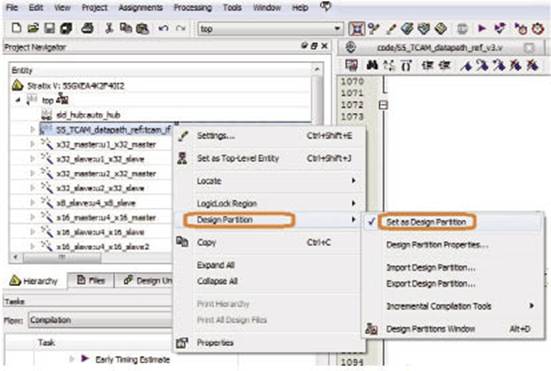Click the New file icon in toolbar

[x=16, y=28]
